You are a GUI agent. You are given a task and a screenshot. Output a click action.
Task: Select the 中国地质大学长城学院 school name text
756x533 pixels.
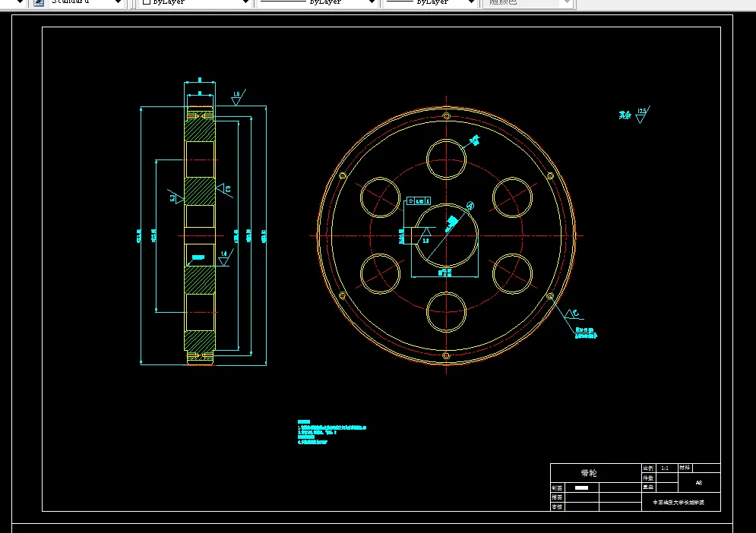tap(679, 502)
